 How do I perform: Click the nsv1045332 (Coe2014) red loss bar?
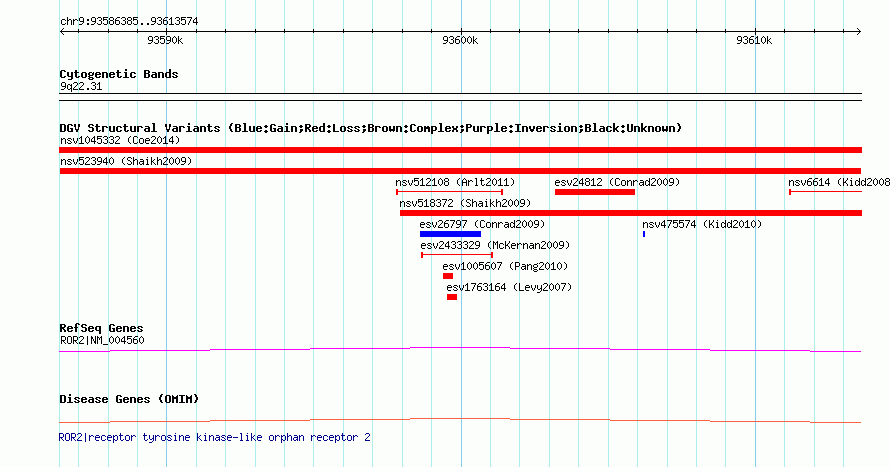click(460, 150)
